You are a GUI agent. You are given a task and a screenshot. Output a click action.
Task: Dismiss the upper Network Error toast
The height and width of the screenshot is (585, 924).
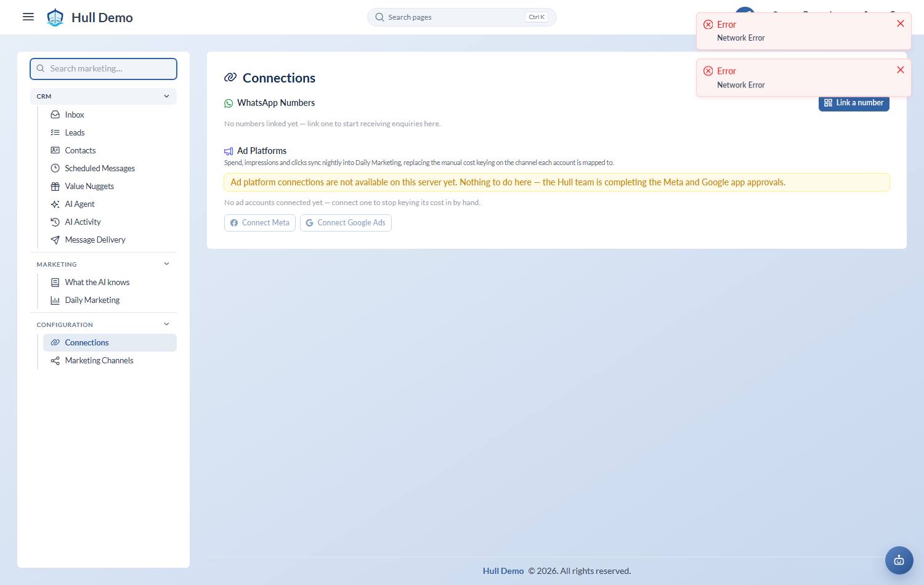(901, 23)
